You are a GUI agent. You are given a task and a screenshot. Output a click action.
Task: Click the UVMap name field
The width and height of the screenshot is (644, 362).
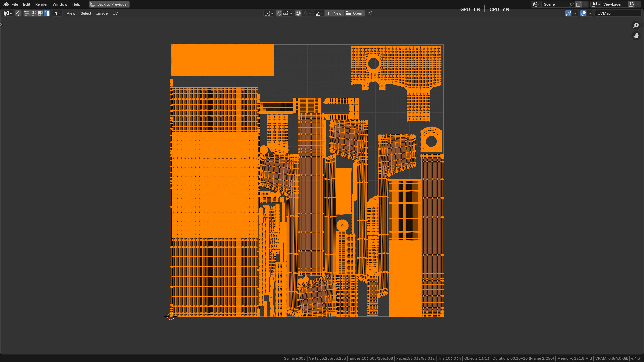pyautogui.click(x=618, y=13)
